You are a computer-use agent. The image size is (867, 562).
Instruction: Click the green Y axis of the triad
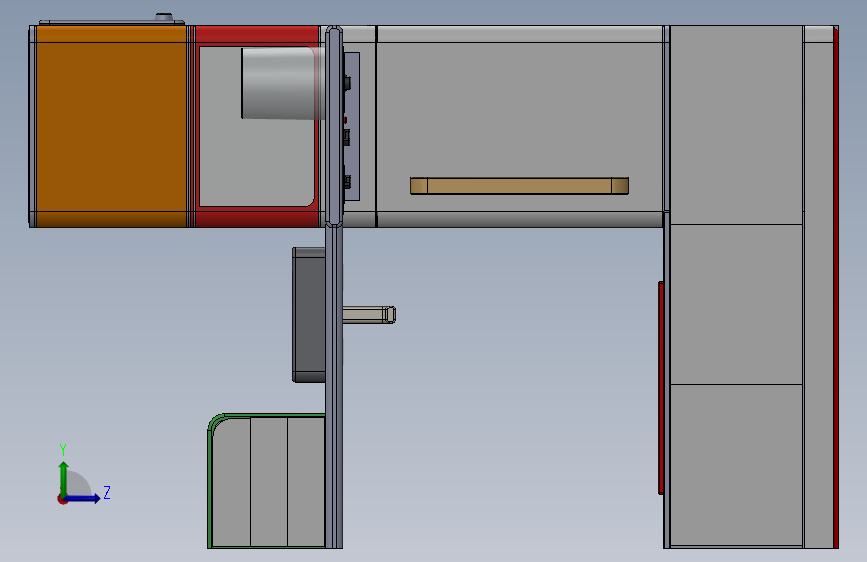click(63, 478)
